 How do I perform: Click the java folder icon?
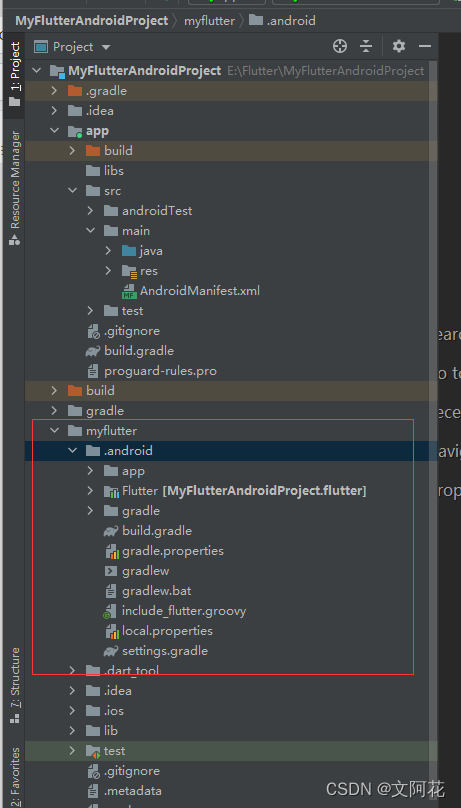click(129, 251)
